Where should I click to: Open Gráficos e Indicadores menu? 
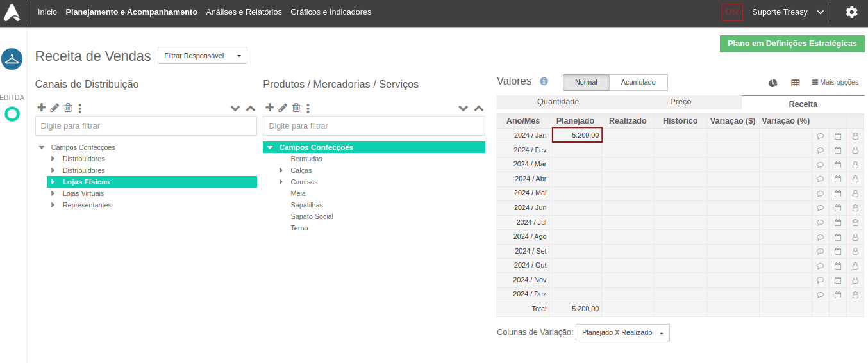331,12
